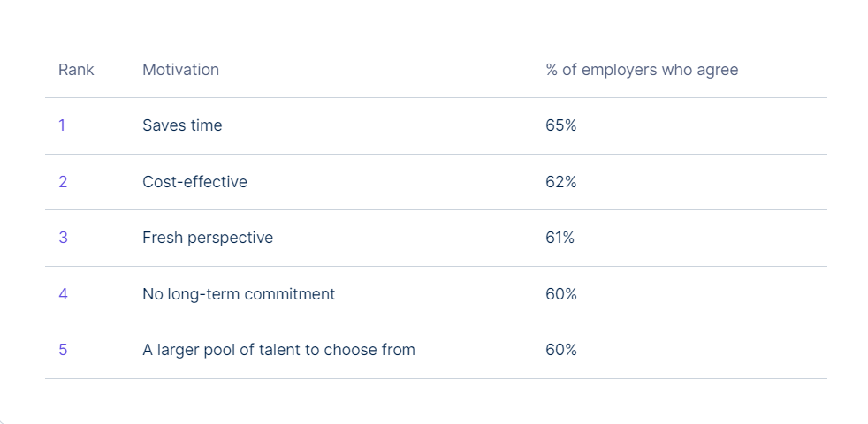This screenshot has width=868, height=424.
Task: Click the bottom border line of the table
Action: pyautogui.click(x=436, y=378)
